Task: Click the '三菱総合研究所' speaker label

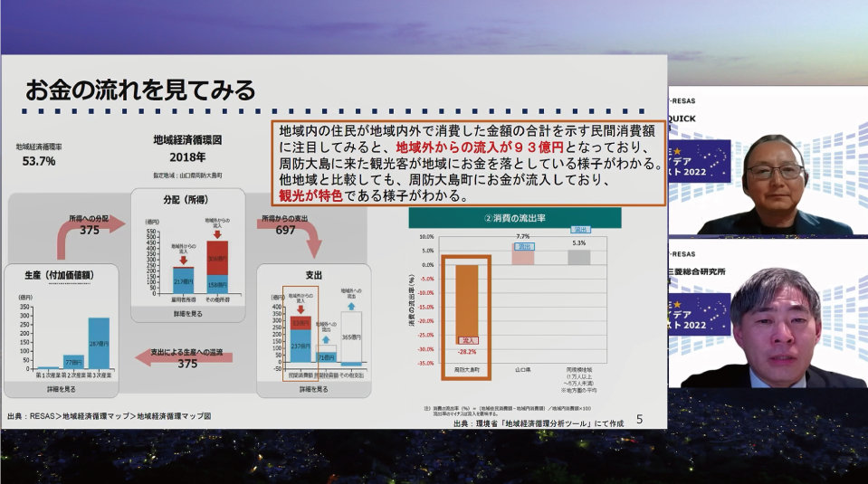Action: click(x=696, y=271)
